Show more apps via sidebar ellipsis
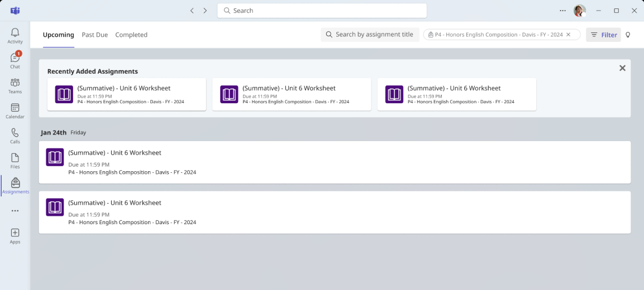This screenshot has height=290, width=644. tap(15, 211)
